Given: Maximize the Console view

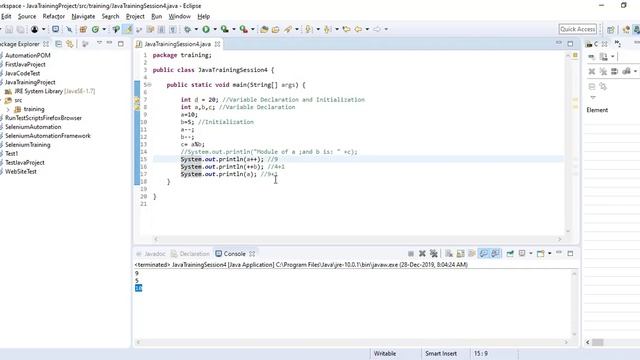Looking at the screenshot, I should click(570, 253).
